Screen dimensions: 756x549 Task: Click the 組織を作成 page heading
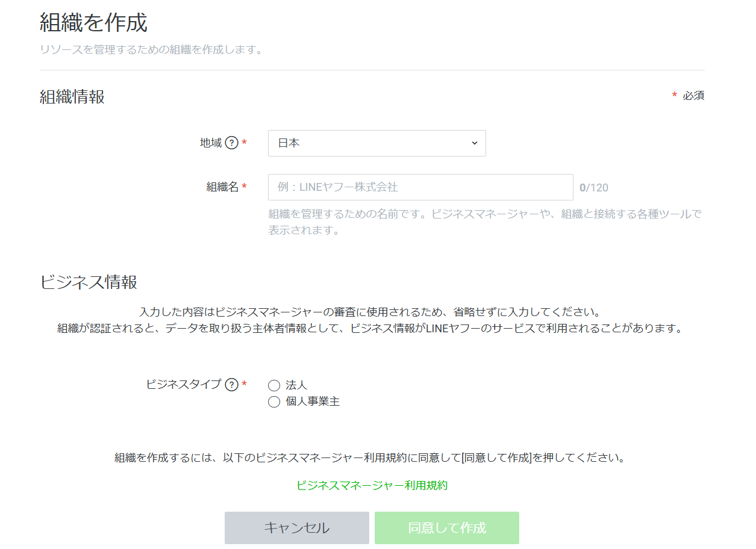click(93, 23)
